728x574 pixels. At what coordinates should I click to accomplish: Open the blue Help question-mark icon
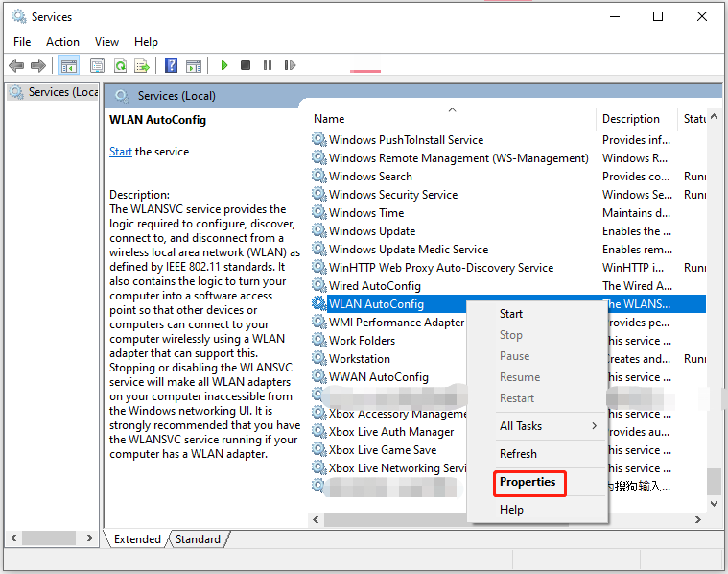171,65
